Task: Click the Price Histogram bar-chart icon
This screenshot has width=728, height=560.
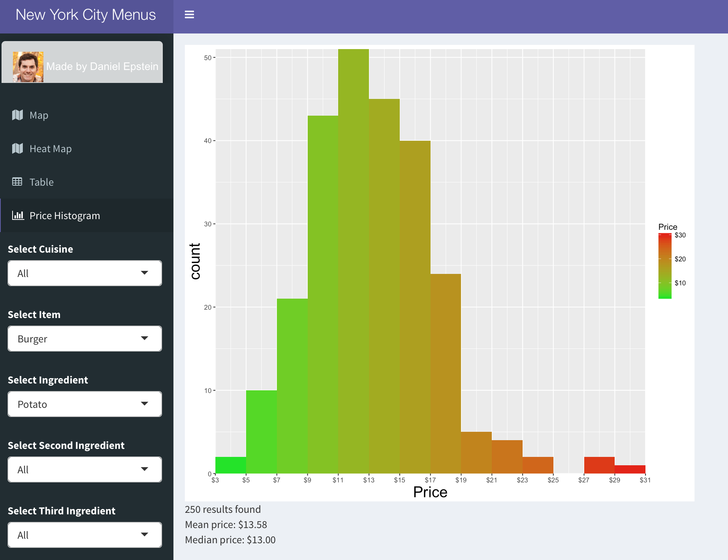Action: coord(18,215)
